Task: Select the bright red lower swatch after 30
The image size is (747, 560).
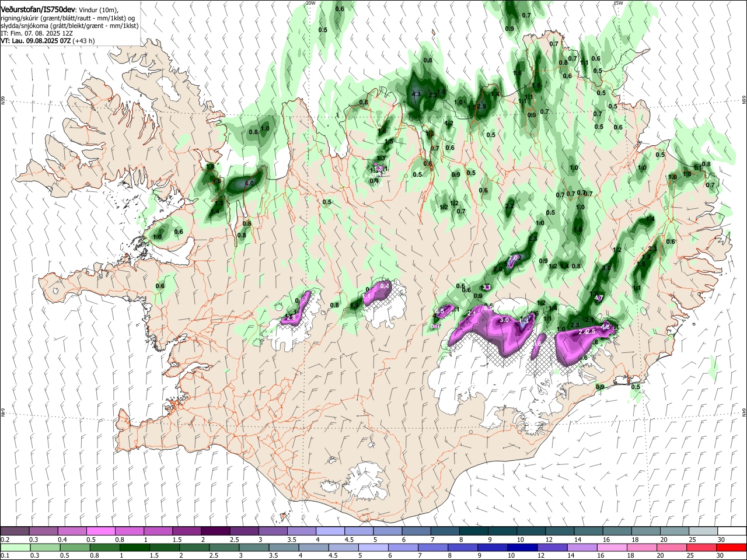Action: pos(732,547)
